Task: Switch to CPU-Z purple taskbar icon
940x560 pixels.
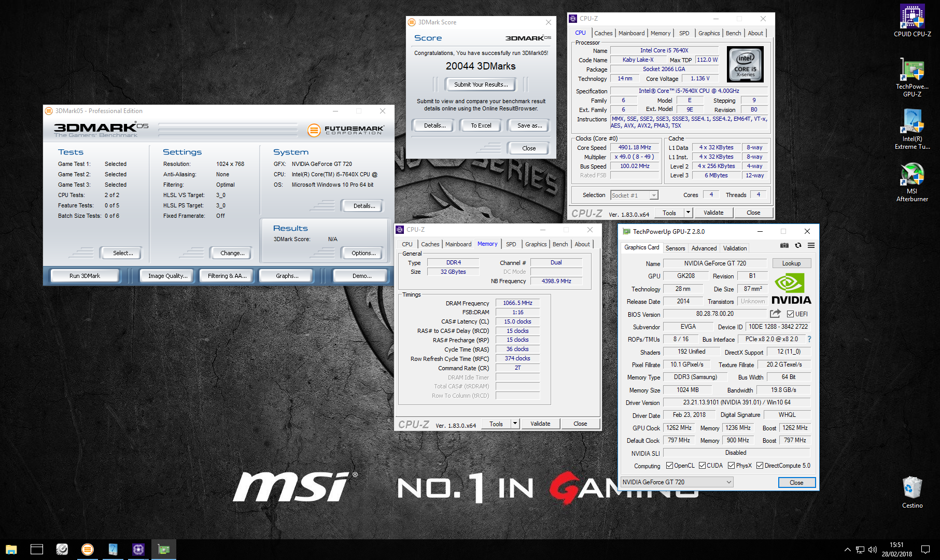Action: (x=138, y=550)
